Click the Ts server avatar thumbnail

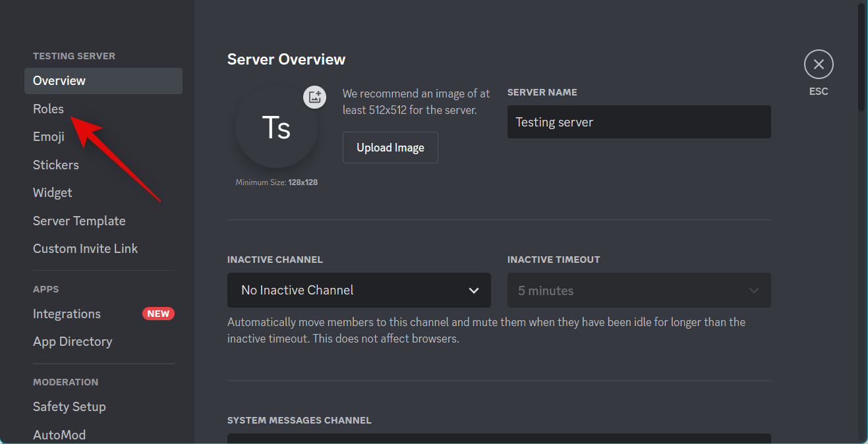[x=276, y=128]
